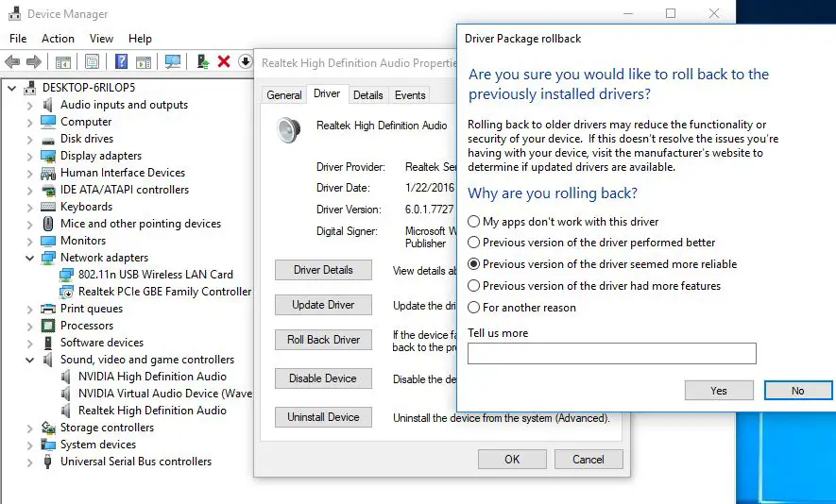Expand the System devices node chevron

30,445
